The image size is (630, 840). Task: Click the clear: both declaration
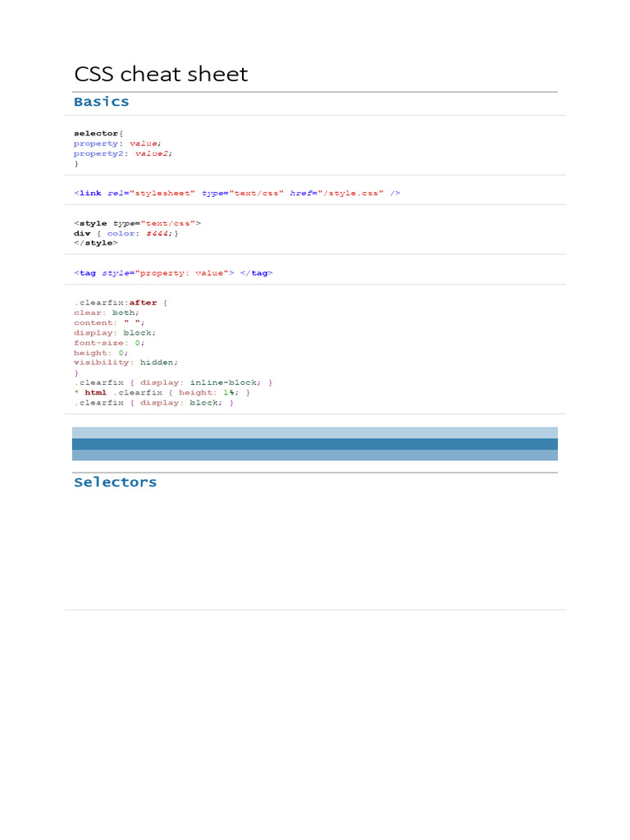[x=106, y=313]
